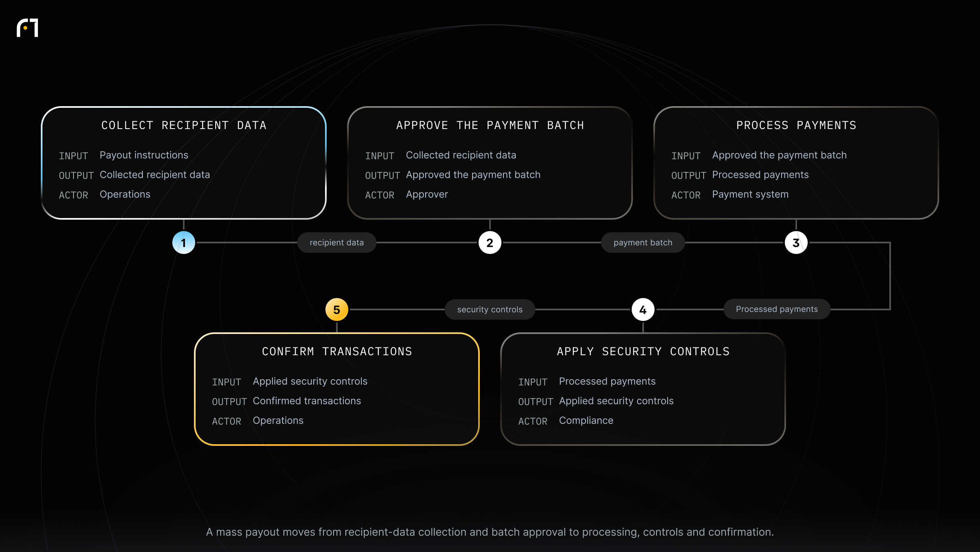This screenshot has width=980, height=552.
Task: Click the 'APPROVE THE PAYMENT BATCH' card title
Action: click(x=490, y=125)
